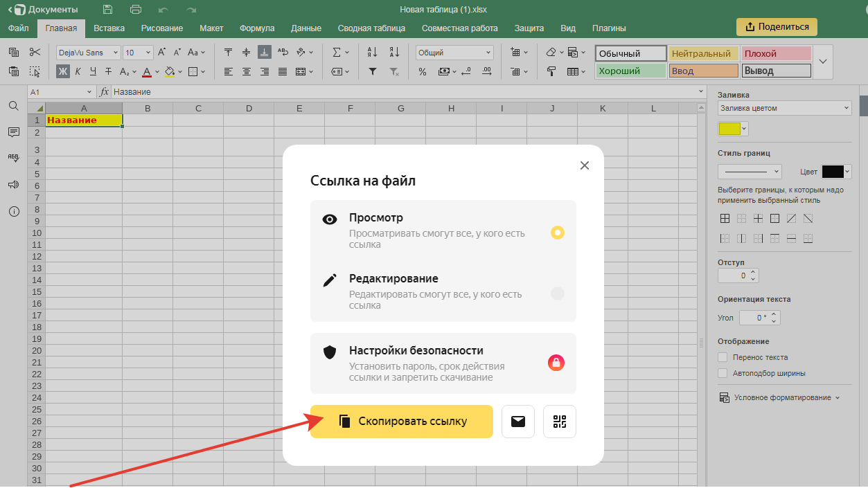Increase the font size
This screenshot has height=488, width=868.
click(162, 52)
